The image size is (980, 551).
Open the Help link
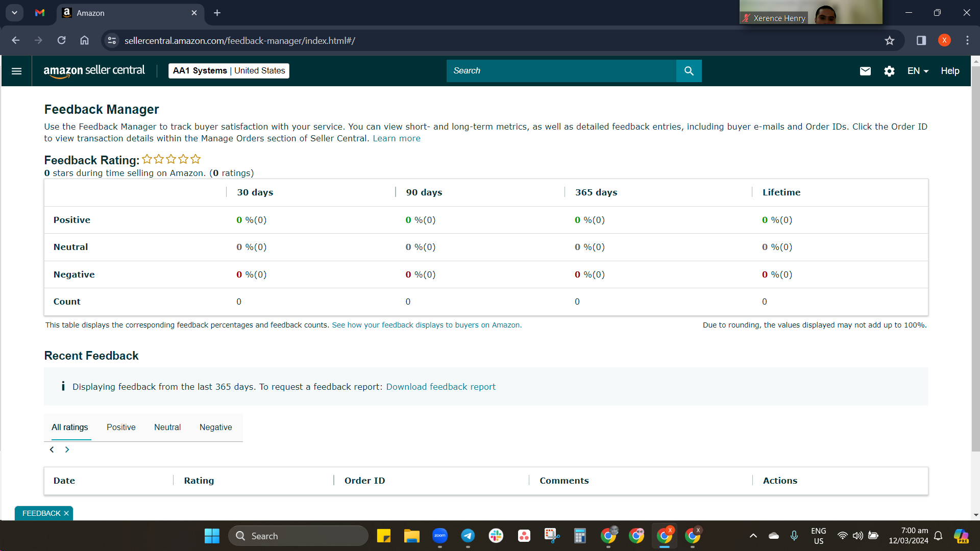coord(950,71)
